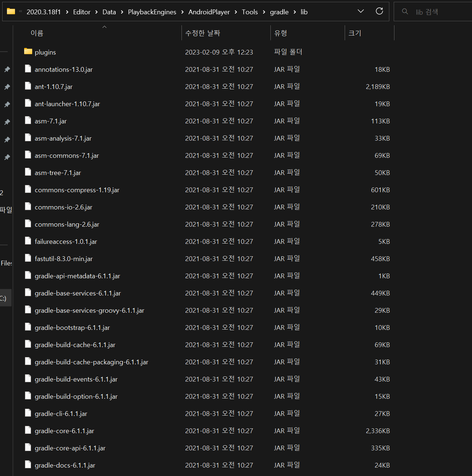Click the file icon next to asm-7.1.jar
This screenshot has height=476, width=472.
[28, 120]
